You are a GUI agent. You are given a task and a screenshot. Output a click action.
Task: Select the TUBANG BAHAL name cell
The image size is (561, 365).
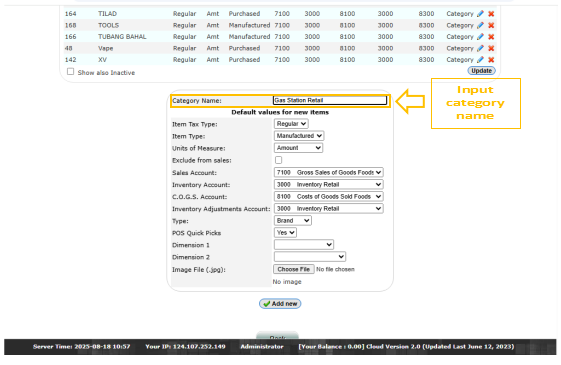pyautogui.click(x=122, y=37)
